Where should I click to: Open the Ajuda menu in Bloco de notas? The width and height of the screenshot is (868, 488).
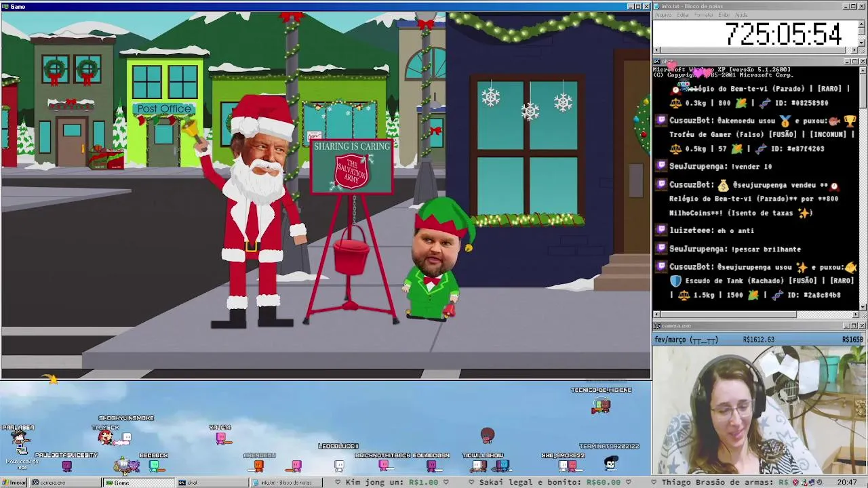(x=741, y=15)
